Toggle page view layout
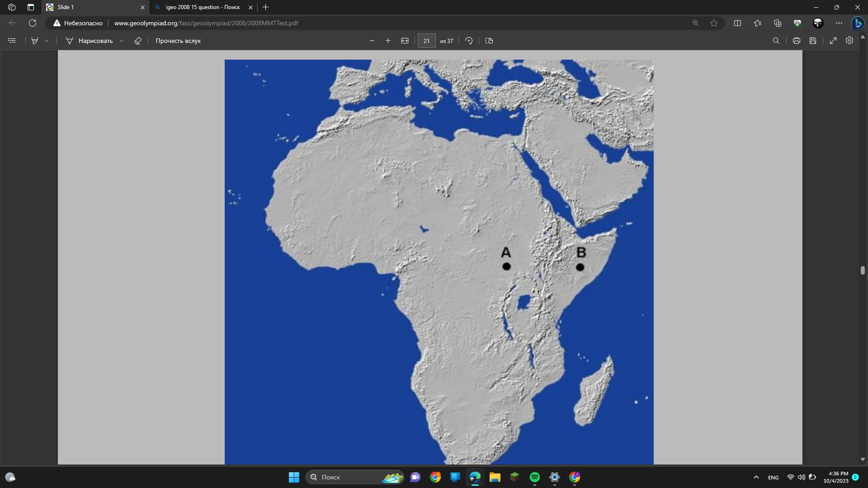 [x=489, y=41]
